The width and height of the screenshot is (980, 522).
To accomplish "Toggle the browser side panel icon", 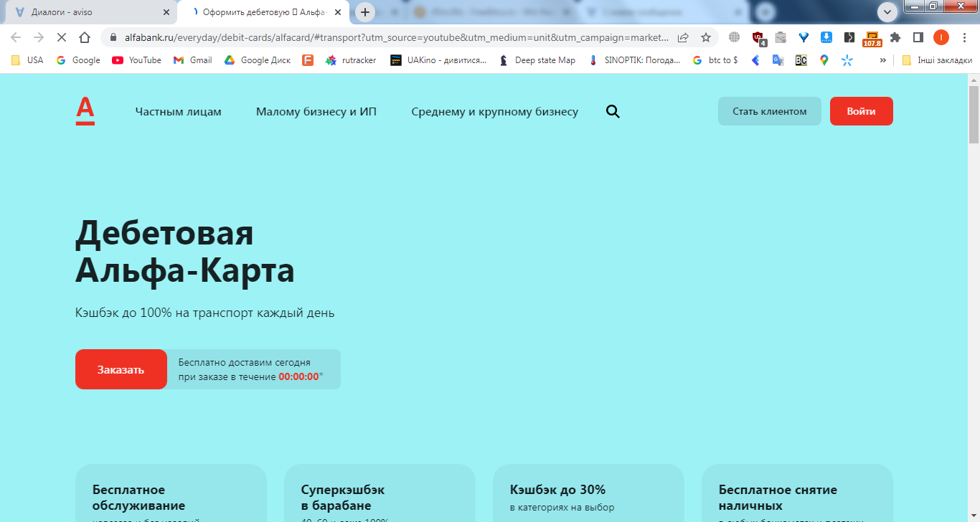I will click(918, 37).
